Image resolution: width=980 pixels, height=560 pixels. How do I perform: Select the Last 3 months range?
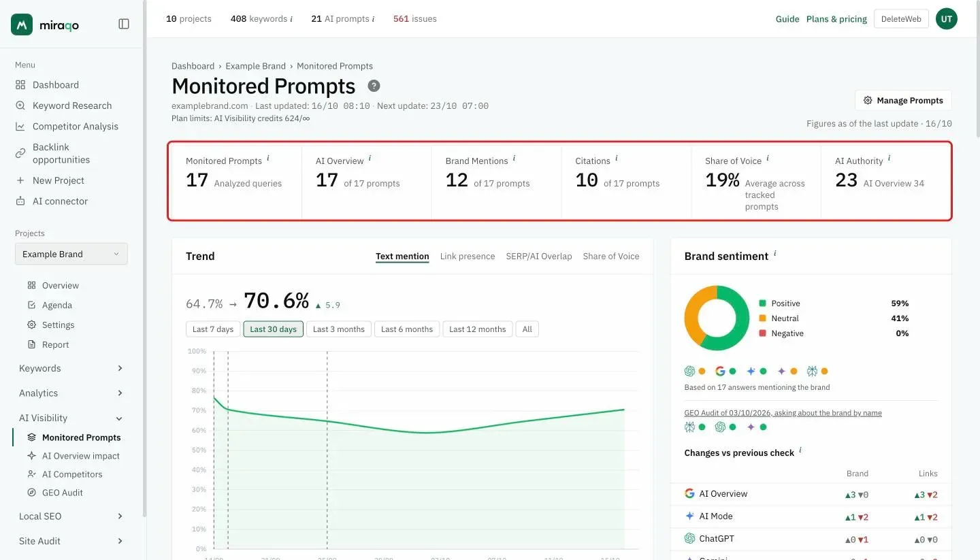pyautogui.click(x=339, y=329)
